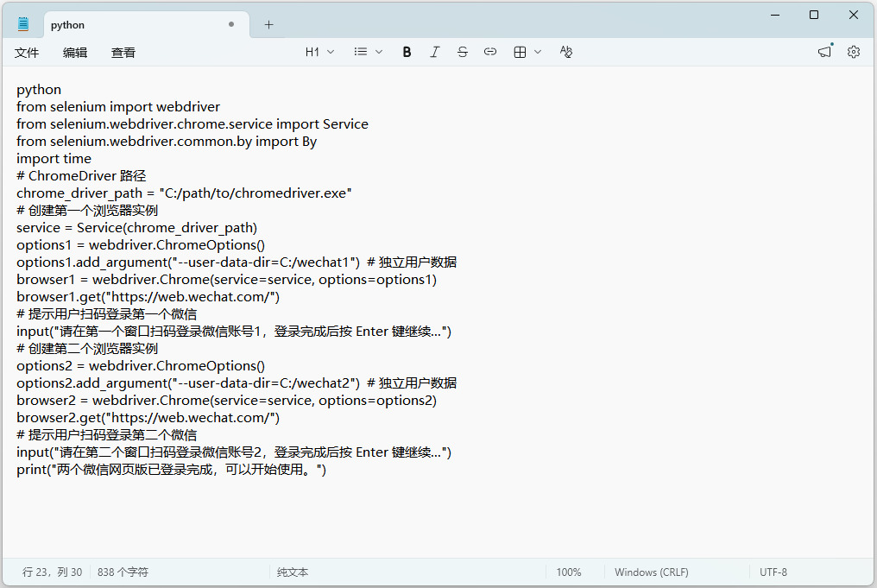
Task: Insert a hyperlink using link icon
Action: [x=490, y=52]
